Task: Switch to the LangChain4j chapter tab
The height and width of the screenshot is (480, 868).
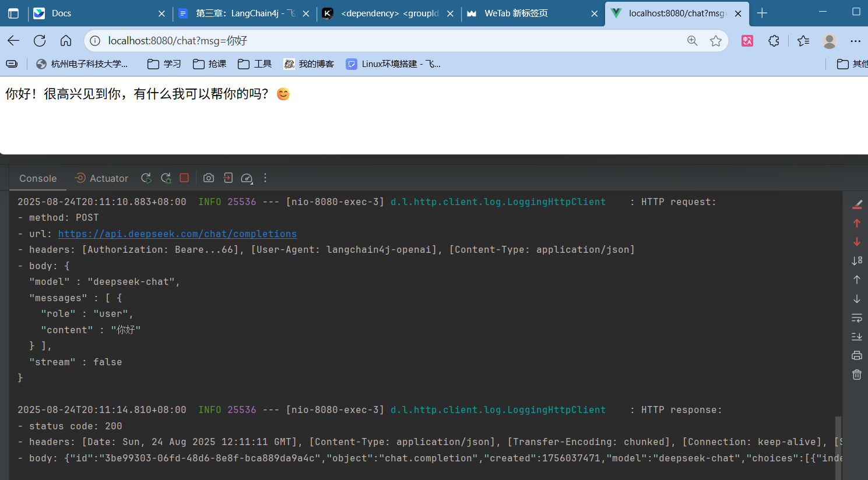Action: coord(244,13)
